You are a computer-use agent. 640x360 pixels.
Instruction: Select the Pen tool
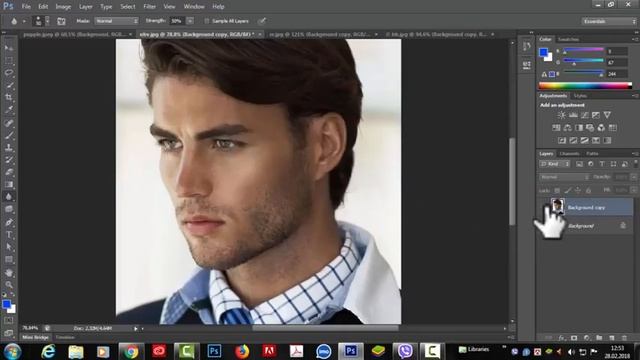(x=9, y=222)
